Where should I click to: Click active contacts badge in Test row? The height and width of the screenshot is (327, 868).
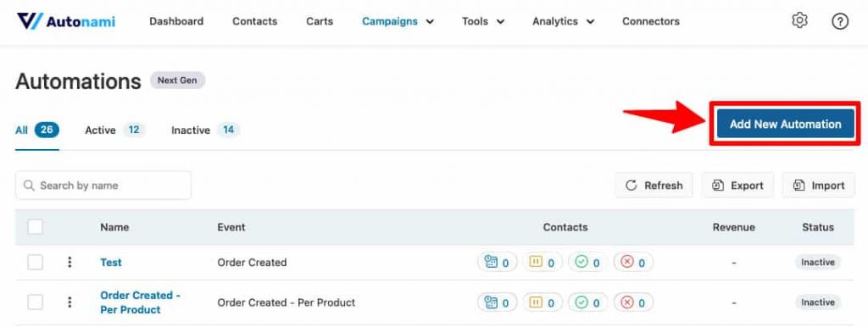[x=497, y=263]
